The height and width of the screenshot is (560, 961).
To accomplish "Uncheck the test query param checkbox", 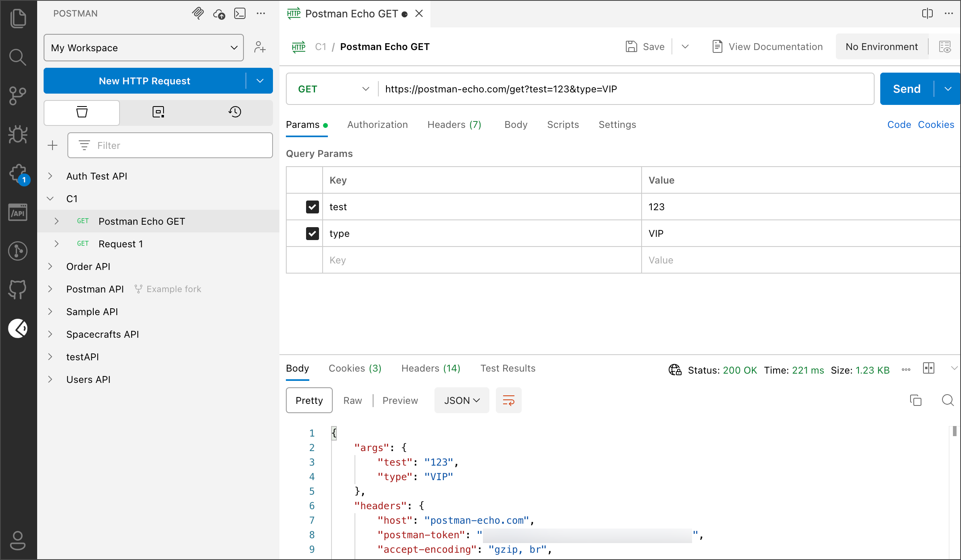I will [x=312, y=207].
